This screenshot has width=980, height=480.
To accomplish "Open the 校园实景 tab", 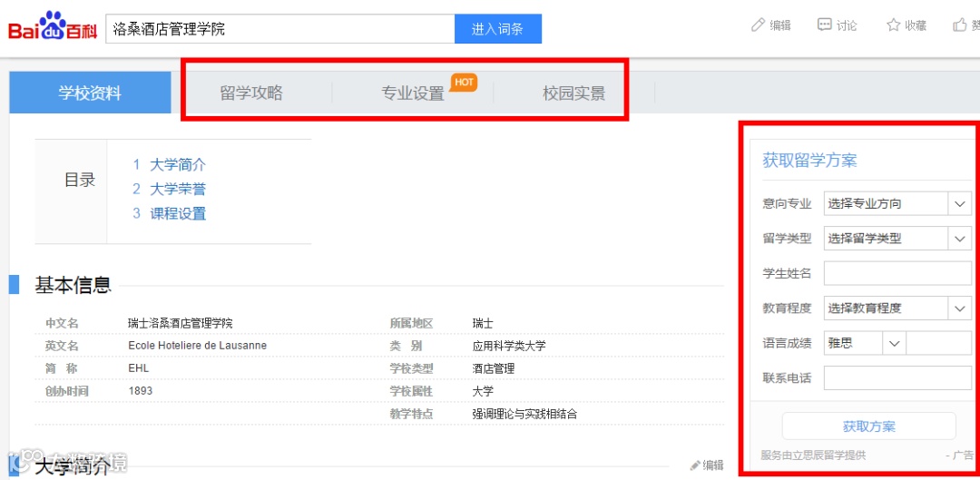I will 573,93.
